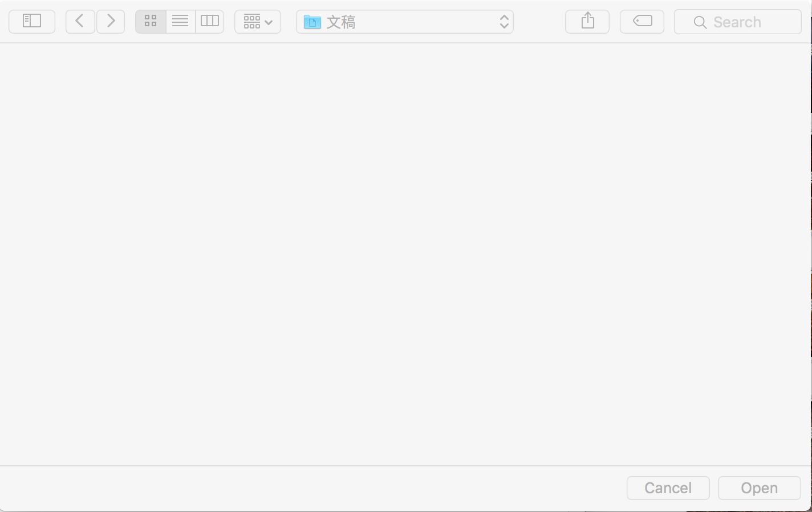Go back with the left chevron

tap(80, 22)
